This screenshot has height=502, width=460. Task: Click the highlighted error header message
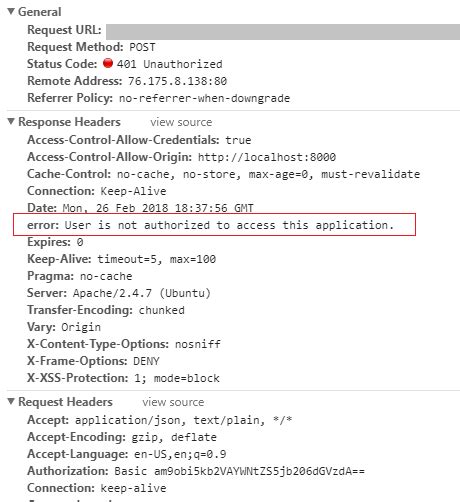214,225
